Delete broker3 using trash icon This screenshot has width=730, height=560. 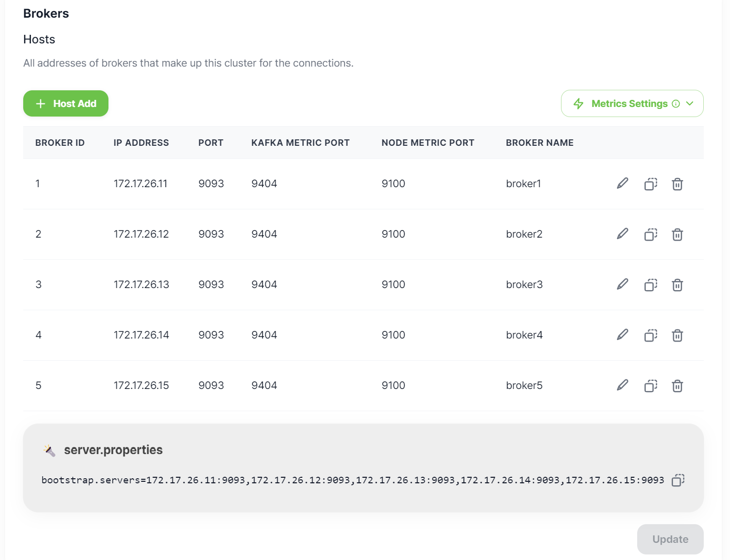tap(677, 285)
